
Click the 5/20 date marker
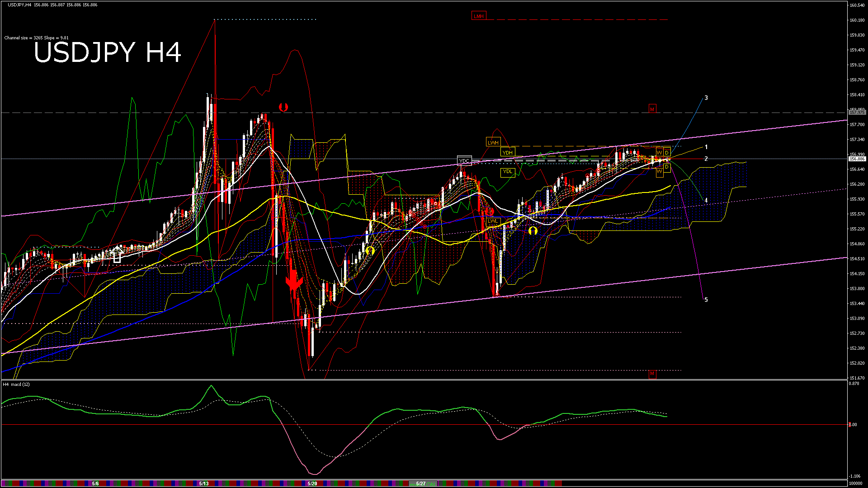(x=312, y=483)
